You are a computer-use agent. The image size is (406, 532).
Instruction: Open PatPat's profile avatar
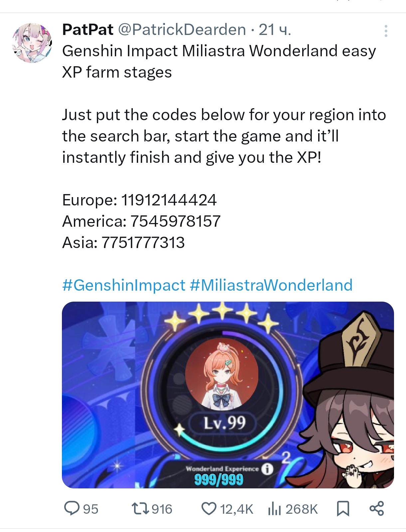coord(33,43)
